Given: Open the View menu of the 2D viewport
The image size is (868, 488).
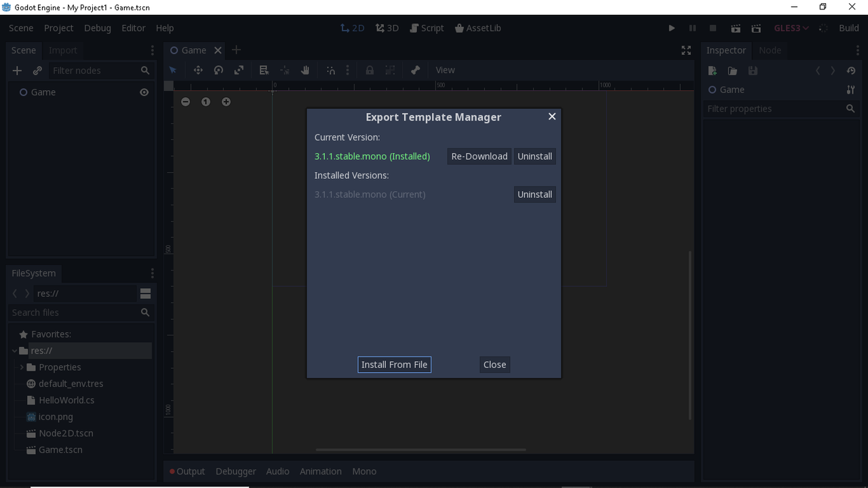Looking at the screenshot, I should point(445,70).
